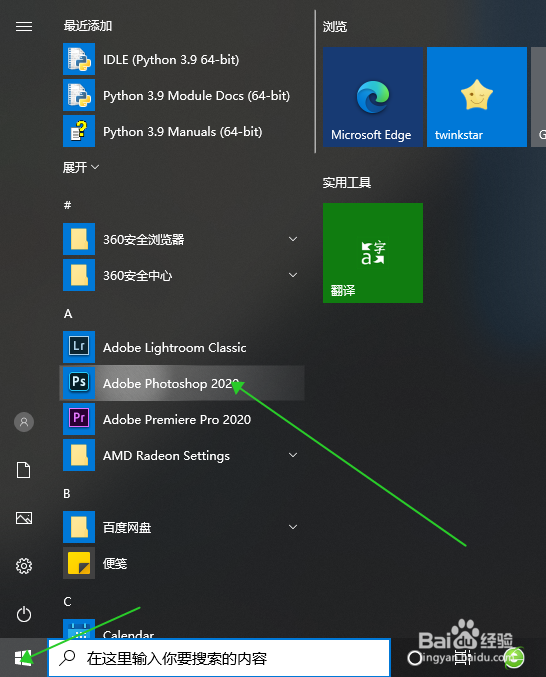The height and width of the screenshot is (677, 546).
Task: Click the AMD Radeon Settings folder icon
Action: click(x=79, y=455)
